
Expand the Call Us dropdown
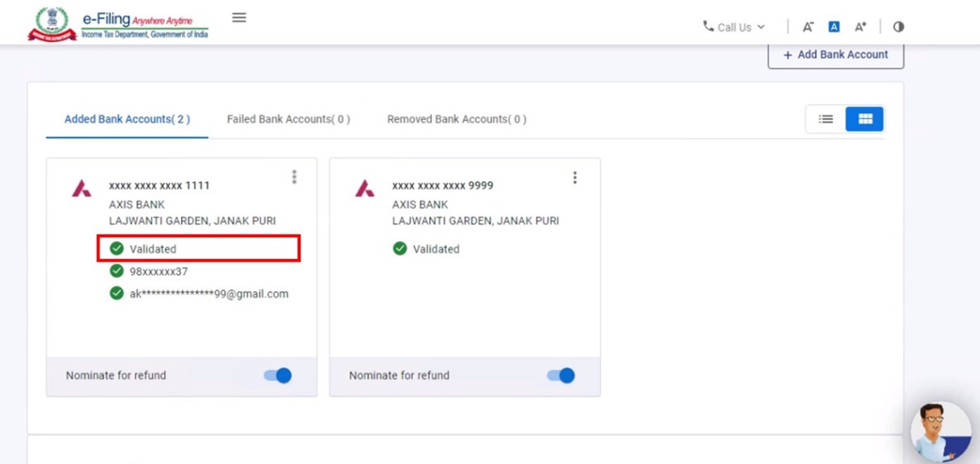[734, 27]
